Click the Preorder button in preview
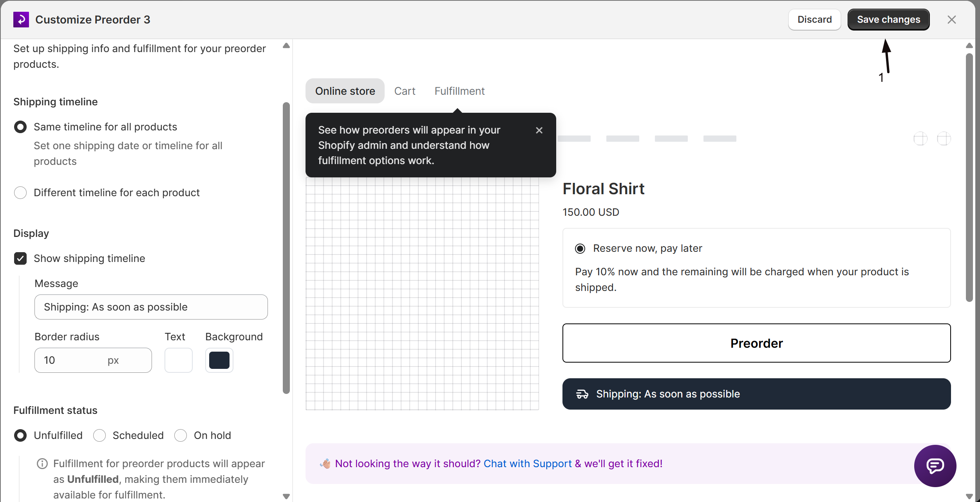Image resolution: width=980 pixels, height=502 pixels. 757,343
